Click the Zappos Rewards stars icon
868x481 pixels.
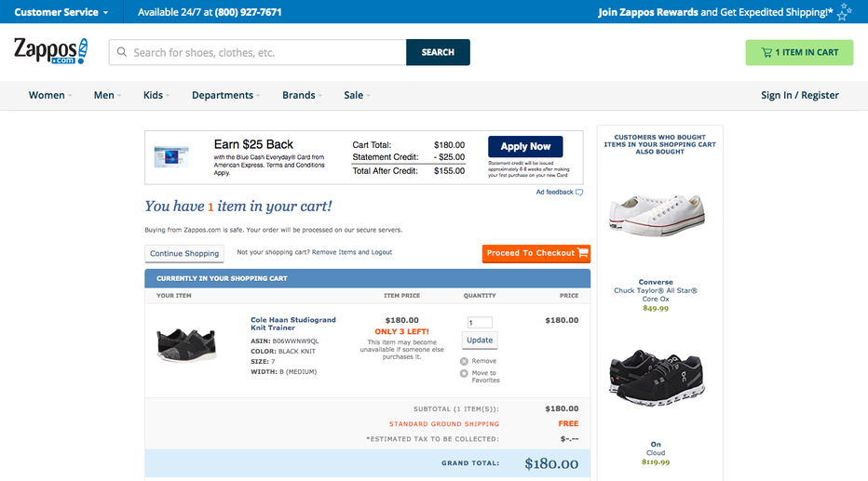(x=844, y=11)
